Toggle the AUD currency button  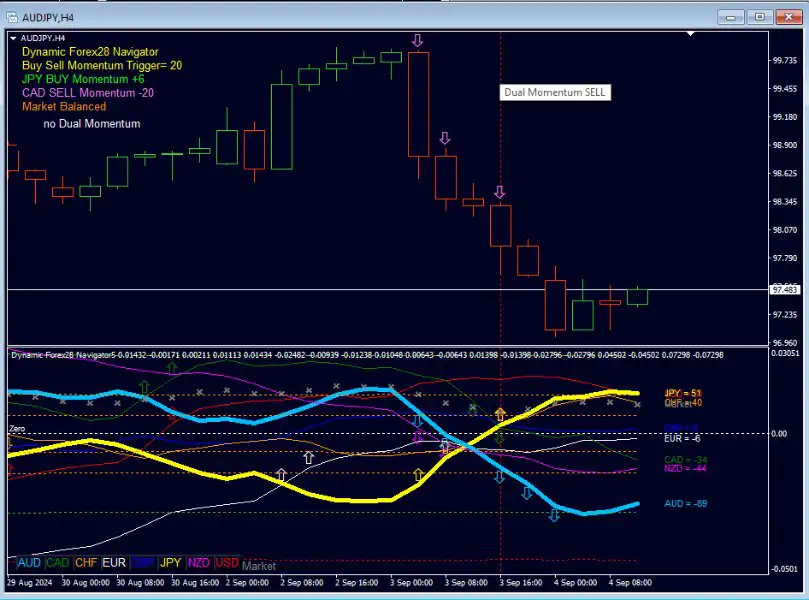[x=29, y=564]
